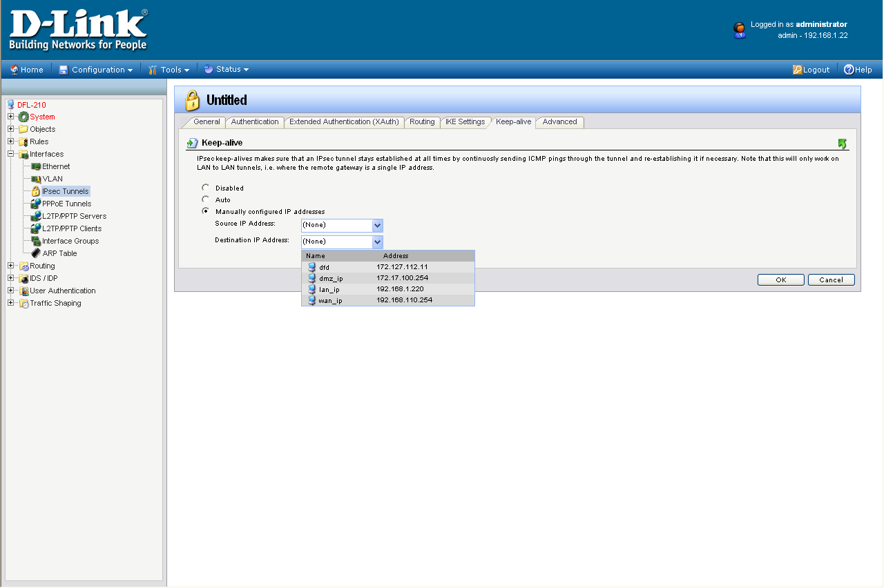
Task: Click the lan_ip address object icon
Action: tap(312, 289)
